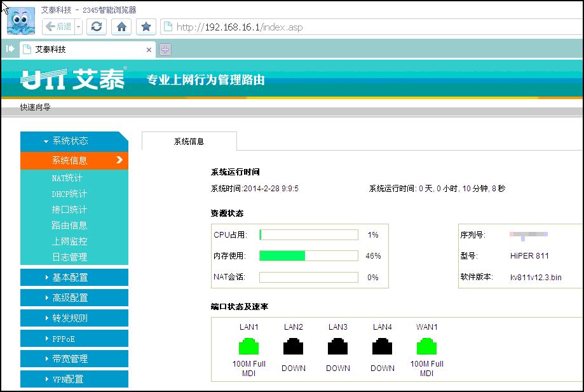Click the DOWN status under LAN3
This screenshot has height=392, width=584.
tap(338, 368)
